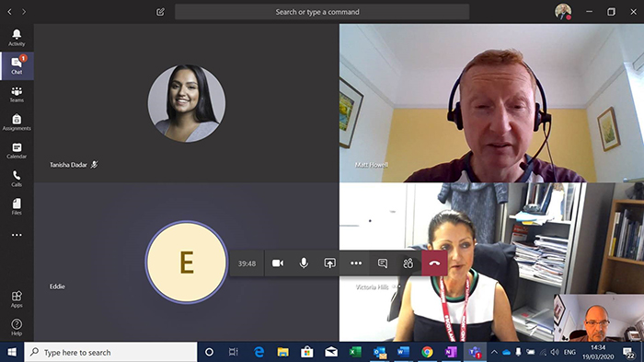Click the new chat compose icon
Viewport: 644px width, 362px height.
point(160,12)
